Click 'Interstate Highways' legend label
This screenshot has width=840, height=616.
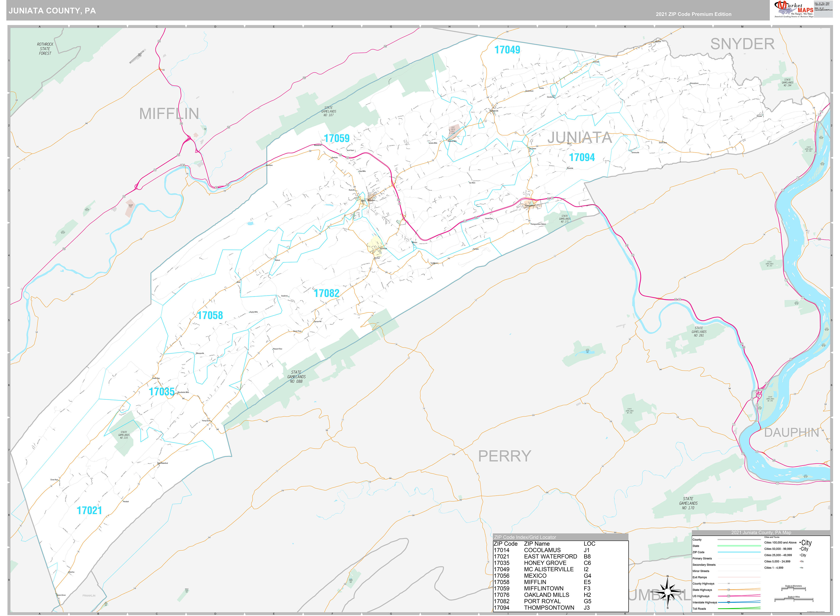point(705,602)
